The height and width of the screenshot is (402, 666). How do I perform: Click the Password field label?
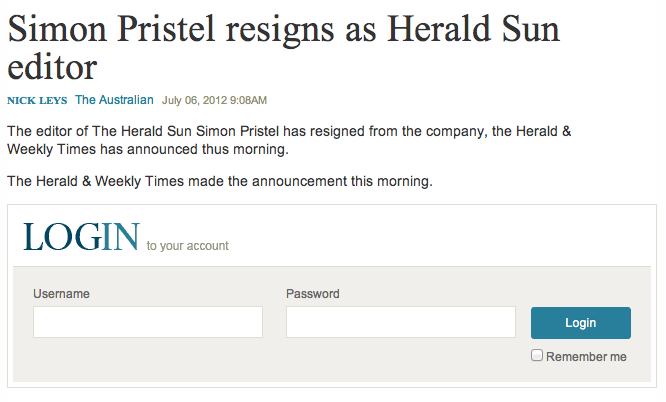click(312, 294)
